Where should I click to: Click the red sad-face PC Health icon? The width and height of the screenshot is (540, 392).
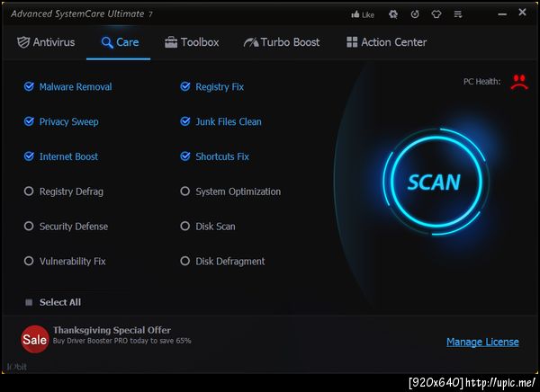coord(519,82)
